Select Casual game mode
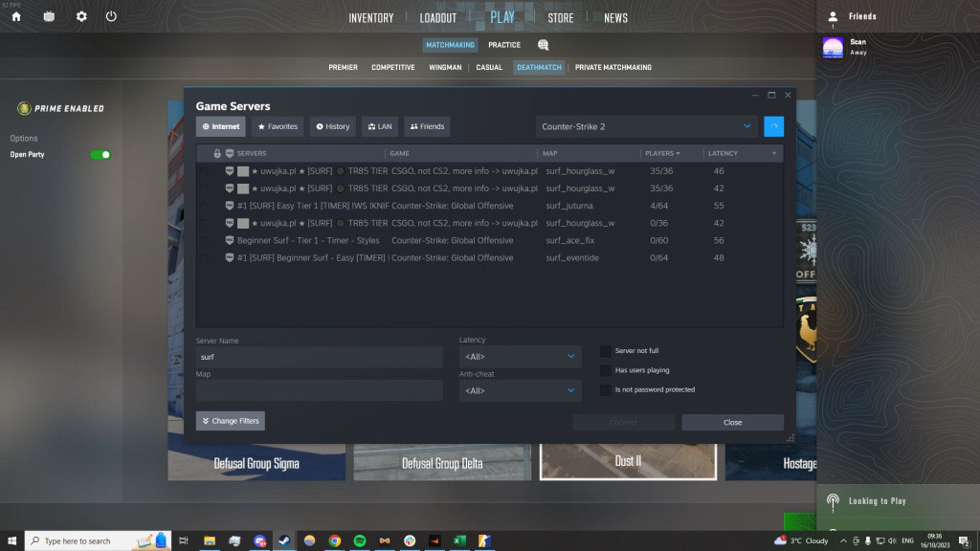Image resolution: width=980 pixels, height=551 pixels. 489,68
